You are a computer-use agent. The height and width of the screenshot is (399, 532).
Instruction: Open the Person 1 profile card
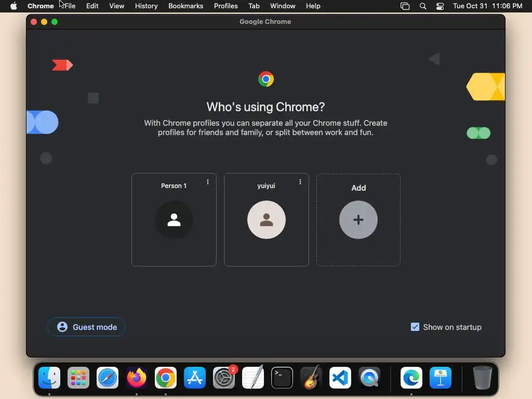174,220
